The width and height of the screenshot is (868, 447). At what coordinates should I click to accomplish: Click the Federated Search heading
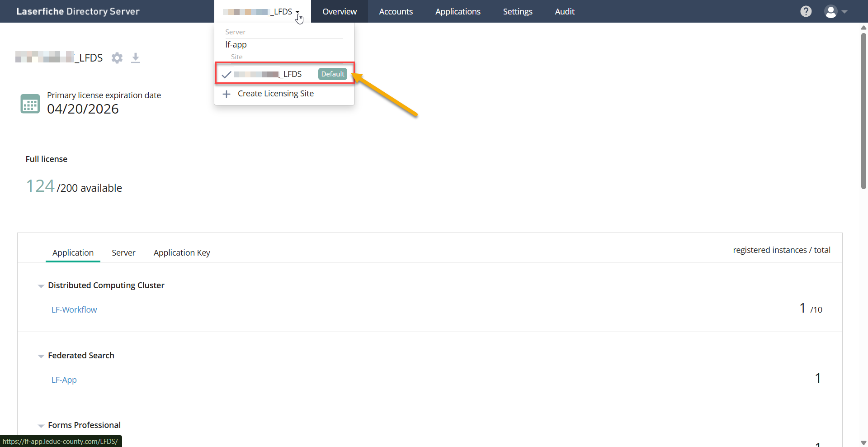point(81,356)
